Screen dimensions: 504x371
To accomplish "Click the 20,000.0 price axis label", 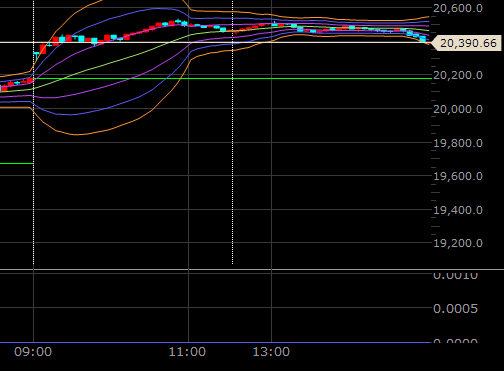I will tap(458, 109).
